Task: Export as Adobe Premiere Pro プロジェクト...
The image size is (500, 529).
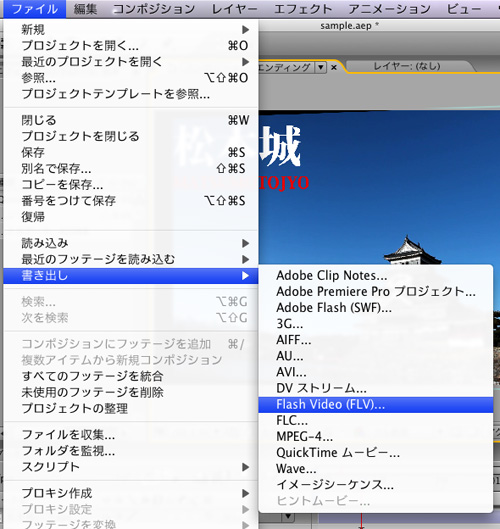Action: 376,291
